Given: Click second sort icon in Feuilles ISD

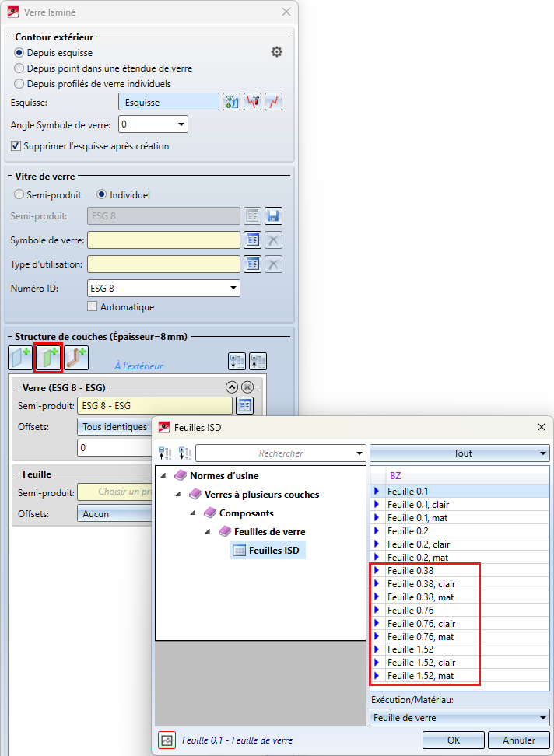Looking at the screenshot, I should [185, 453].
